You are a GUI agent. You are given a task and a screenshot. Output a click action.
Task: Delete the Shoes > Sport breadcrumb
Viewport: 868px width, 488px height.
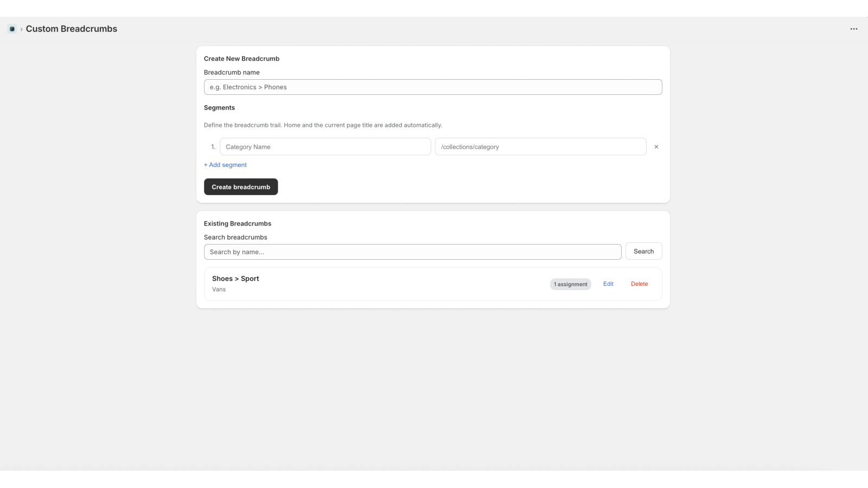[639, 284]
